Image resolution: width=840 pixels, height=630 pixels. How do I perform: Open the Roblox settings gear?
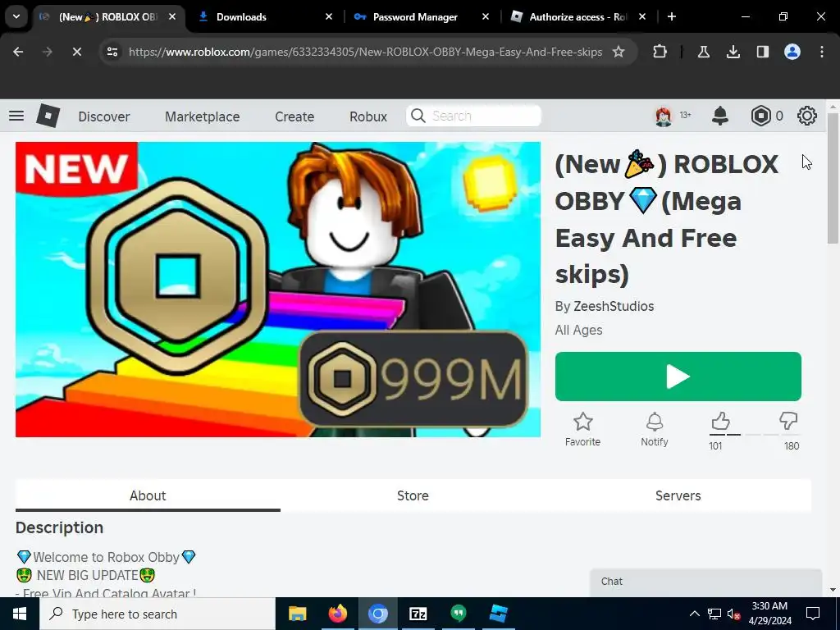pyautogui.click(x=807, y=116)
